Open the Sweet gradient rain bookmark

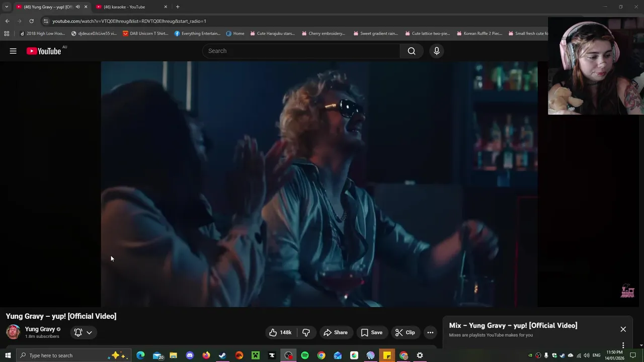(376, 34)
